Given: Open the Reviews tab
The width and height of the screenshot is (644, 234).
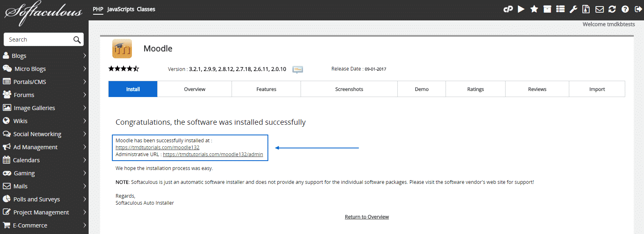Looking at the screenshot, I should (537, 89).
